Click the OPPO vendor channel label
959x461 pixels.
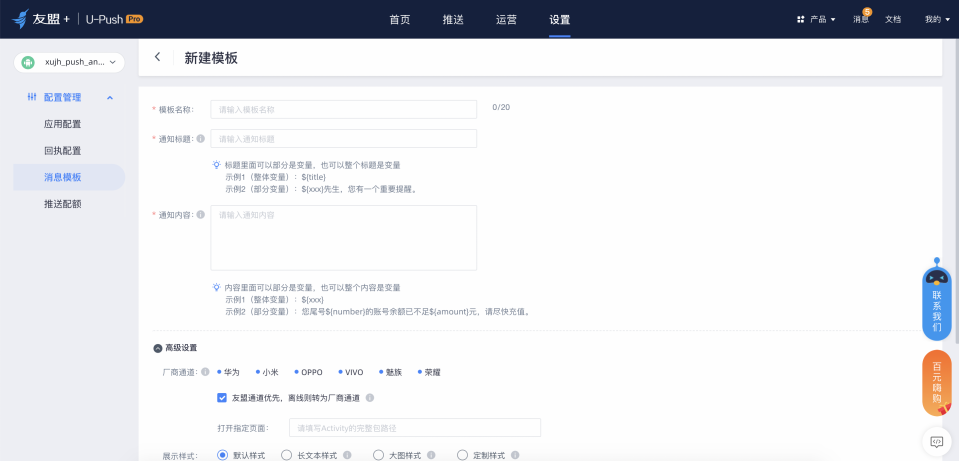(x=311, y=372)
